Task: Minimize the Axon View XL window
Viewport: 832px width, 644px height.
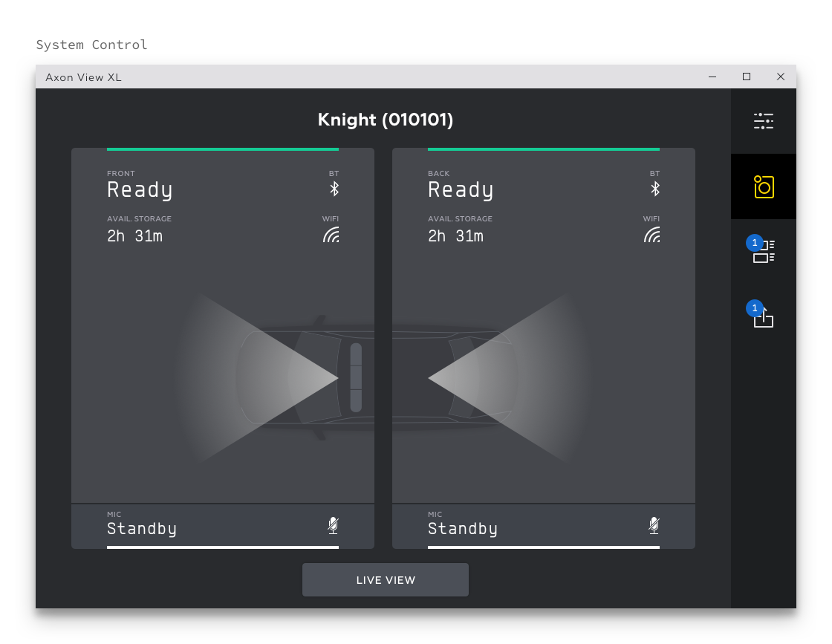Action: point(712,77)
